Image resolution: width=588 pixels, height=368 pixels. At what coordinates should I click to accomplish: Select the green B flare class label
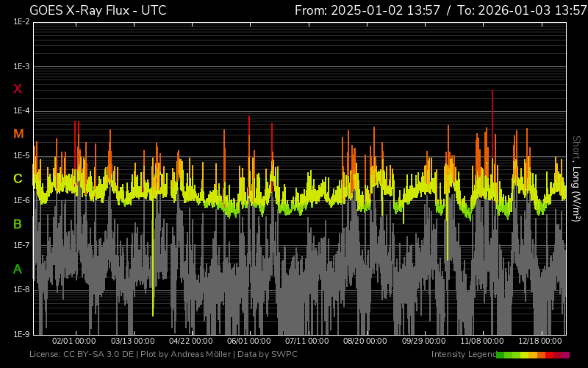coord(18,224)
